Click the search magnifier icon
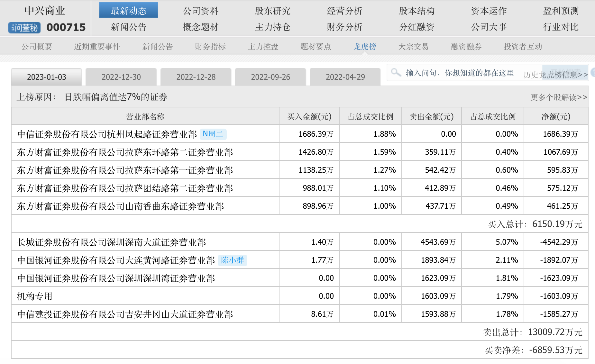 point(396,73)
